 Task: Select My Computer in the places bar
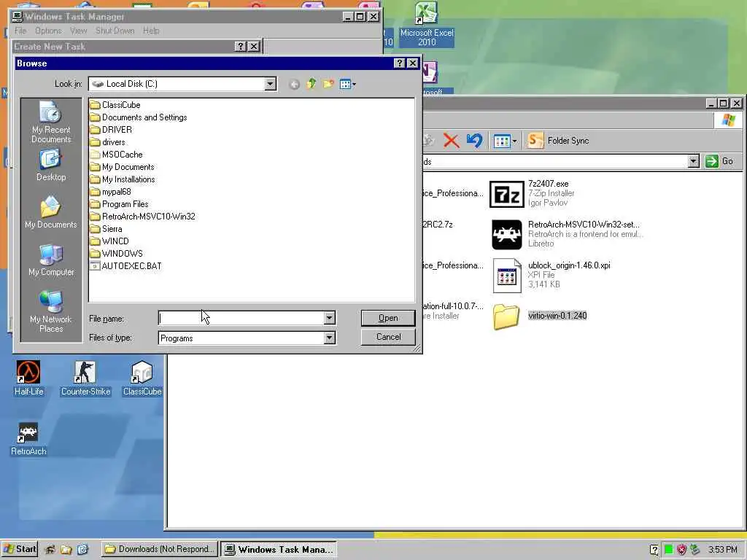coord(51,260)
